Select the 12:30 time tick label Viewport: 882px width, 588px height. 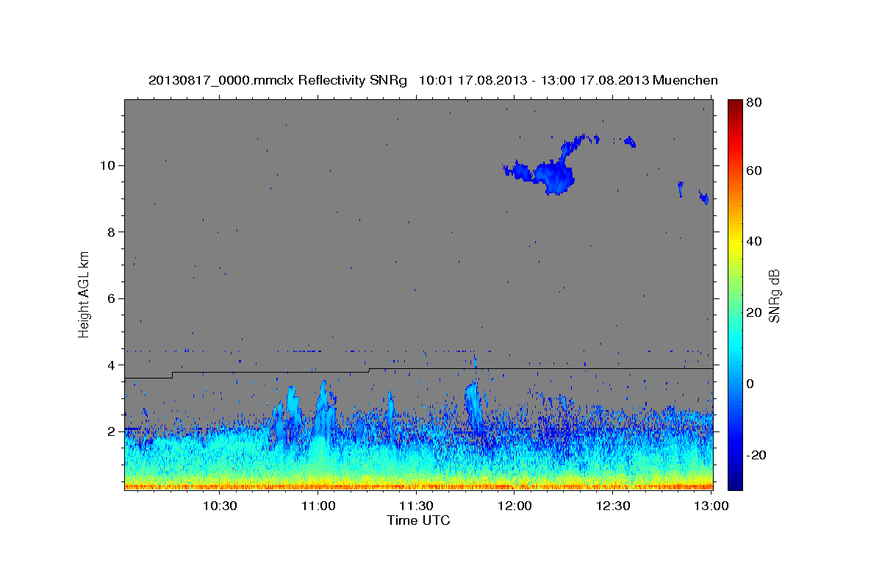[x=613, y=506]
